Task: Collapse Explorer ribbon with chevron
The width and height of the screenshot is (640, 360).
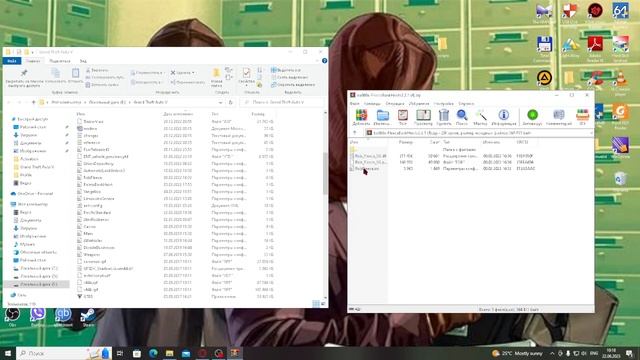Action: click(x=318, y=61)
